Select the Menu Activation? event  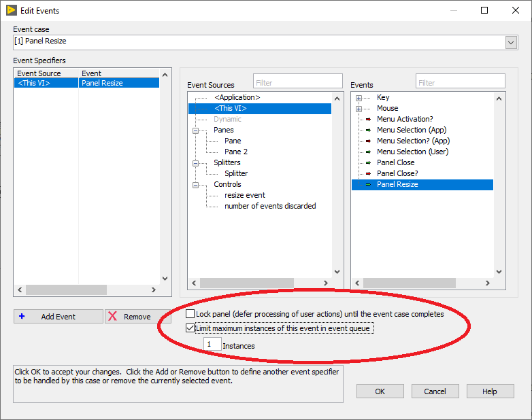click(x=405, y=119)
